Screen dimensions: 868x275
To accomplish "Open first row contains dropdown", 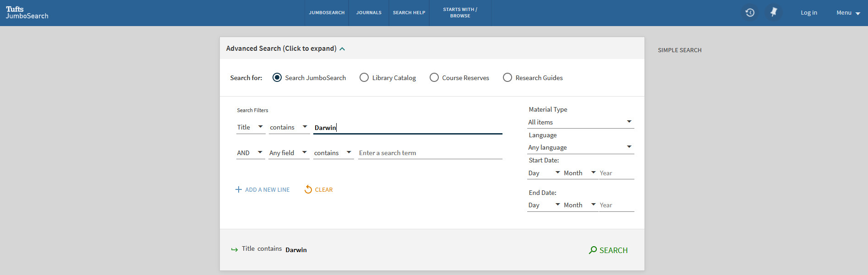I will click(x=289, y=127).
